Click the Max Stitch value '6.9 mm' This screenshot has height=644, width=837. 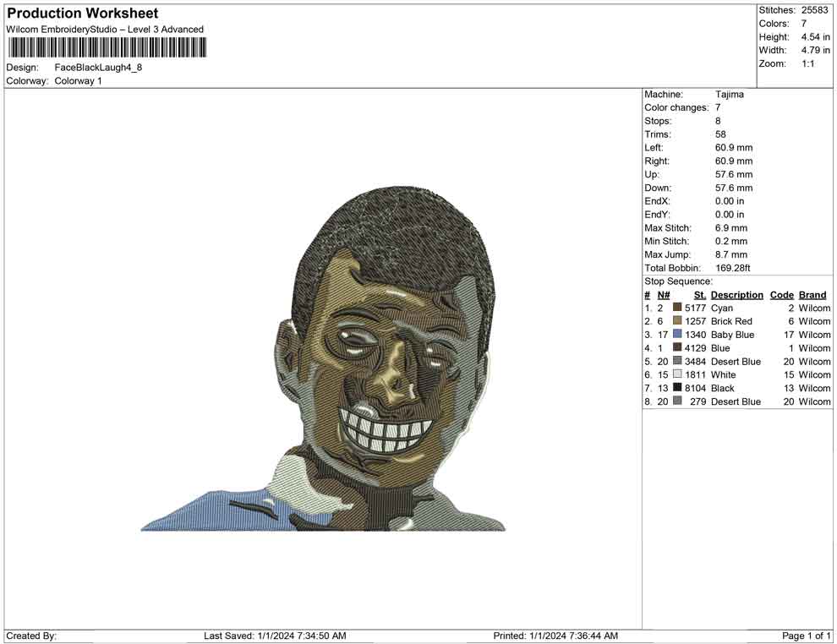tap(731, 228)
